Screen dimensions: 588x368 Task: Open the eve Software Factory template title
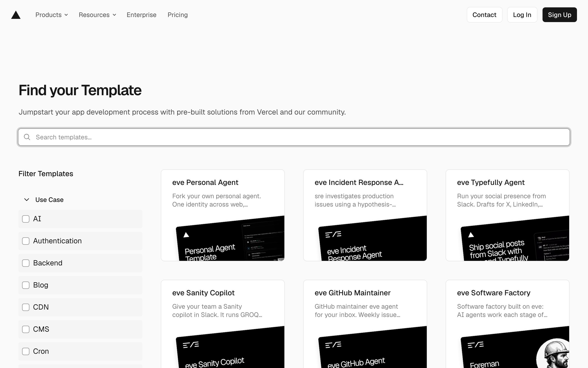493,293
